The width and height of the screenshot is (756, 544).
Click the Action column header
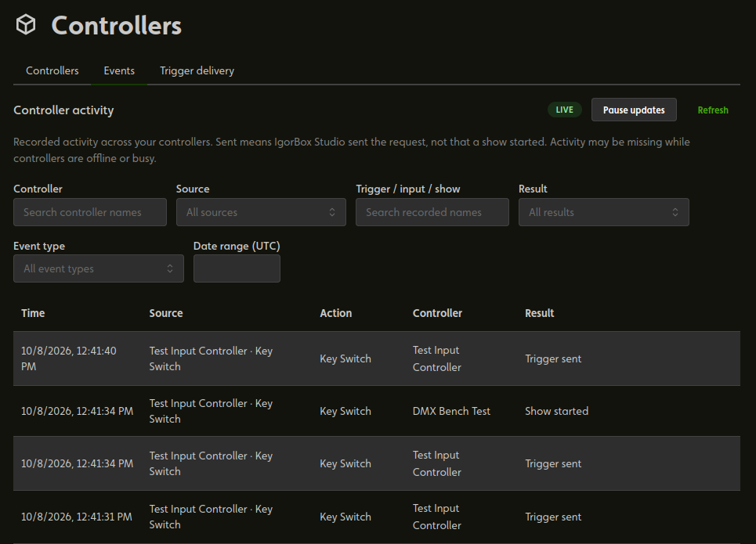[x=335, y=313]
